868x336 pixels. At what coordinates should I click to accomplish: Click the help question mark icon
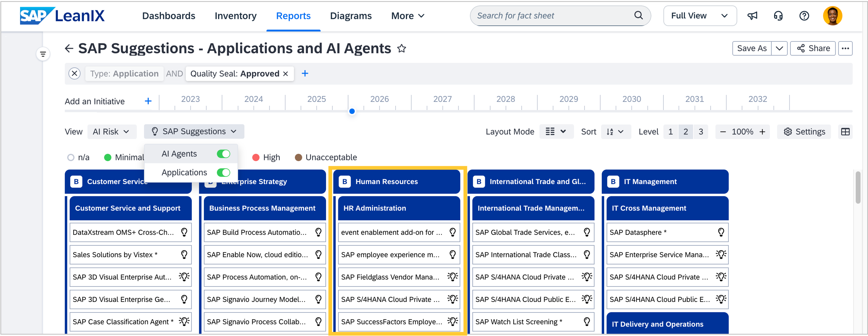tap(804, 16)
